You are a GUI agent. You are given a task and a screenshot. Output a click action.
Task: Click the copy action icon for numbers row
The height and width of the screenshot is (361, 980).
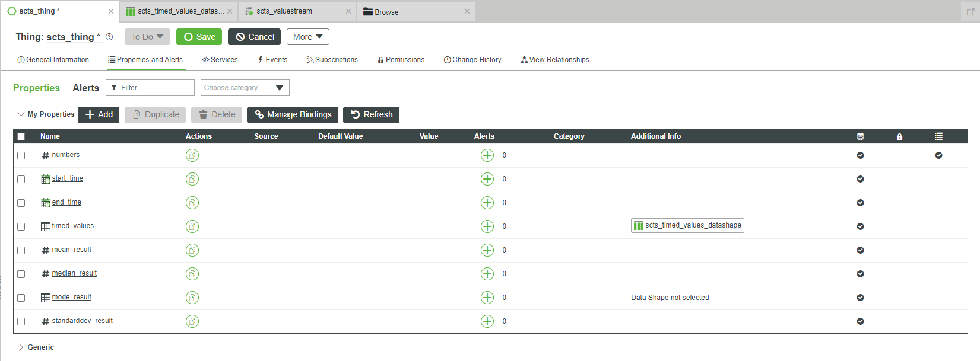192,155
